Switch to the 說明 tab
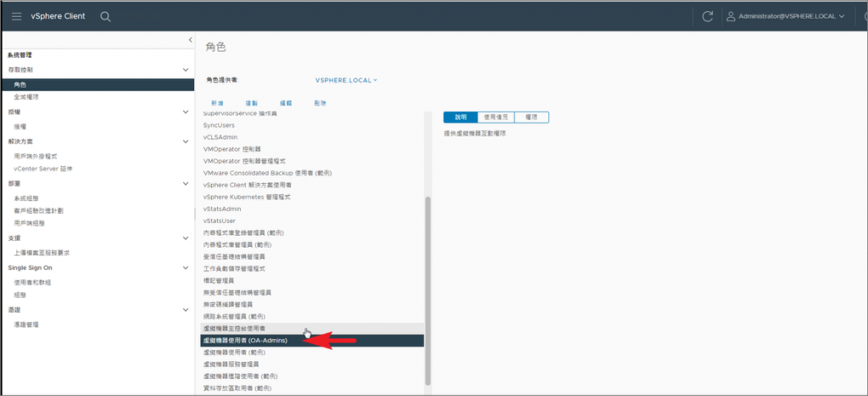 [460, 117]
